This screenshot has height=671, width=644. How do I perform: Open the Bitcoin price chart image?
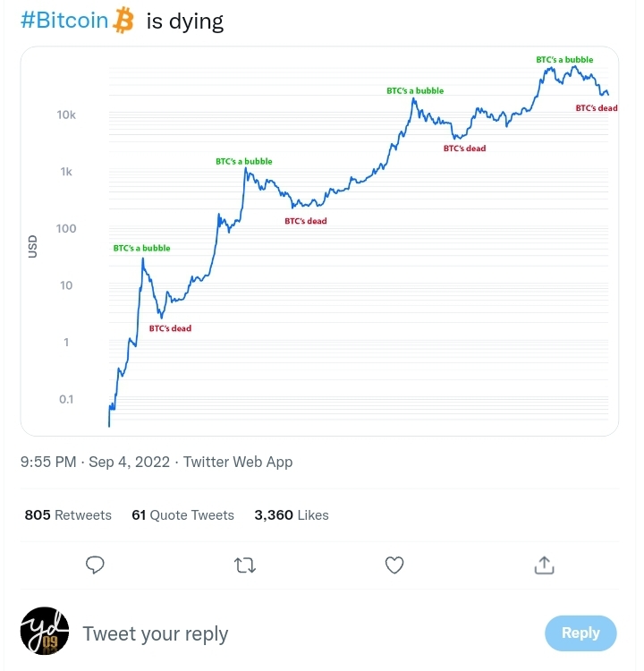coord(319,242)
